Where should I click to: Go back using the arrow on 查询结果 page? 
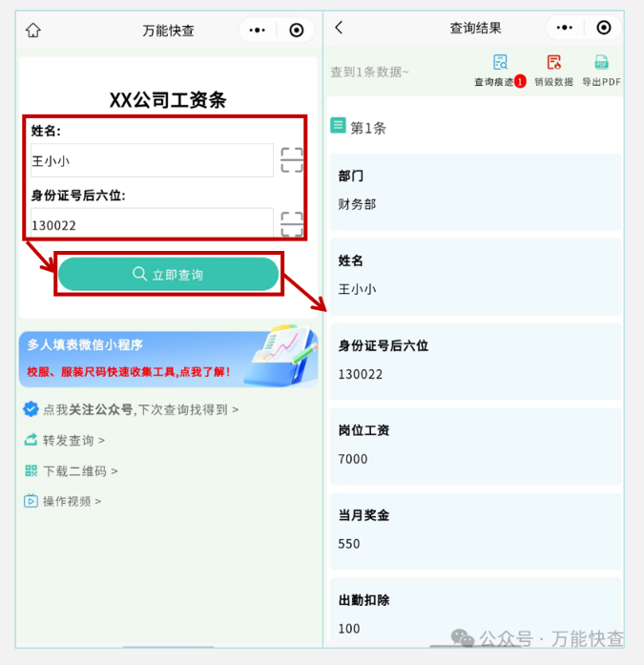(339, 28)
